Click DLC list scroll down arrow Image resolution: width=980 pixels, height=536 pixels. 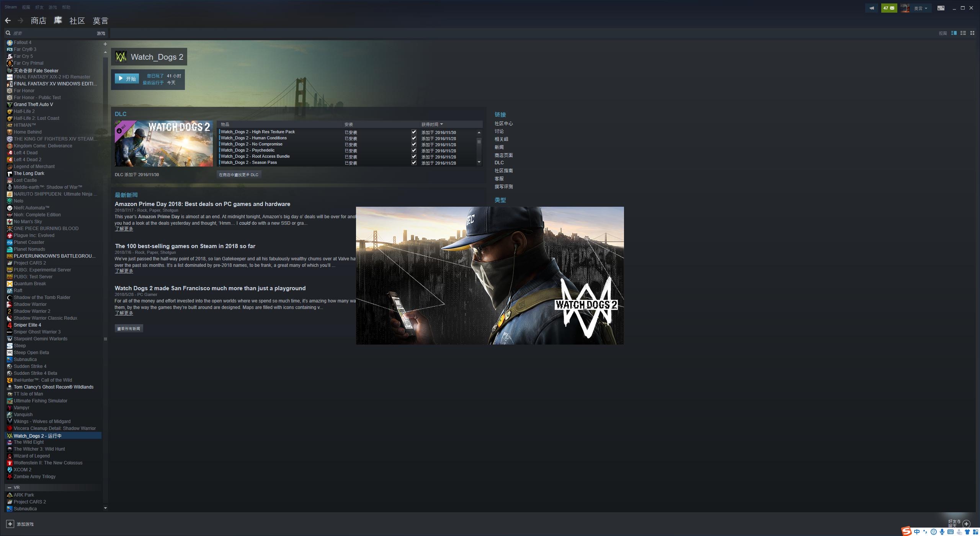pyautogui.click(x=479, y=162)
